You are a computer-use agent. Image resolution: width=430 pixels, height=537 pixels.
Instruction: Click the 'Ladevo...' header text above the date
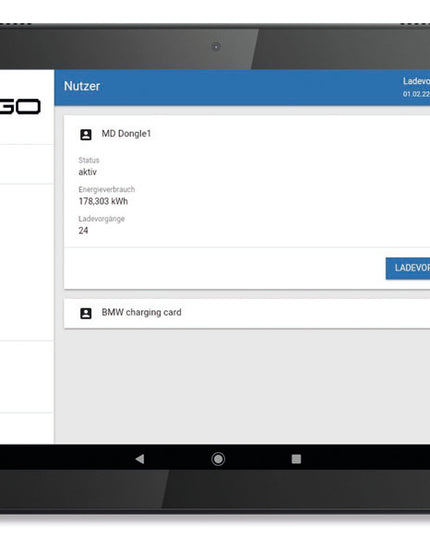point(416,81)
